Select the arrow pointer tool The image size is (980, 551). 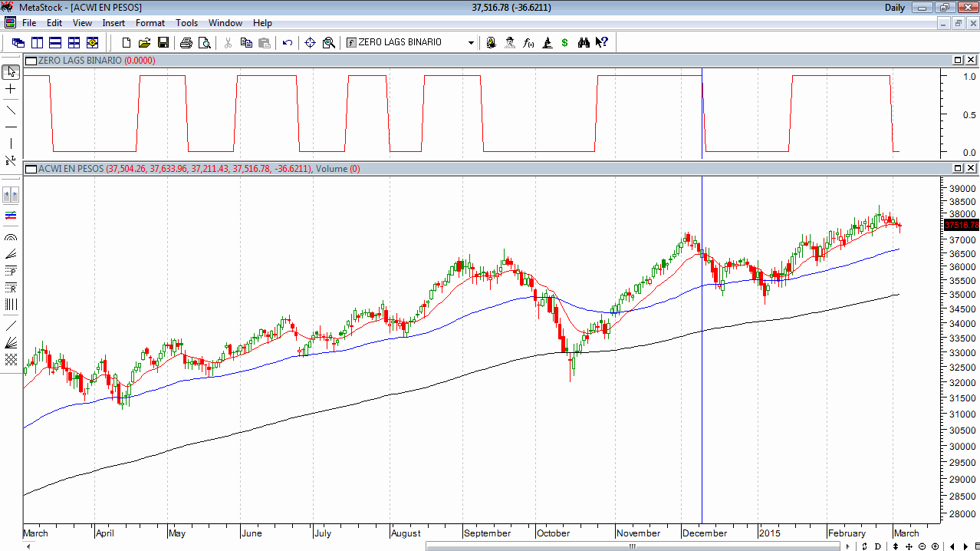click(x=11, y=72)
